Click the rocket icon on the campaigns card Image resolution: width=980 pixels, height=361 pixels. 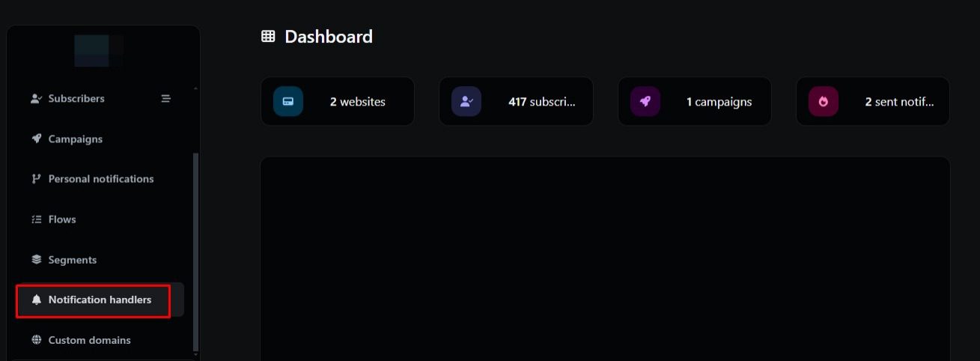(645, 102)
